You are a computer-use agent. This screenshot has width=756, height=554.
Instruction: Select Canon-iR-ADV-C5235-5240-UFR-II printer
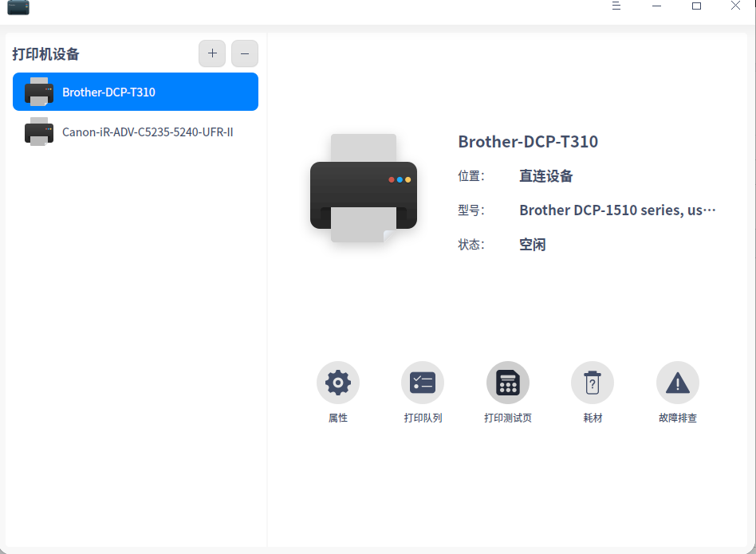[x=136, y=132]
